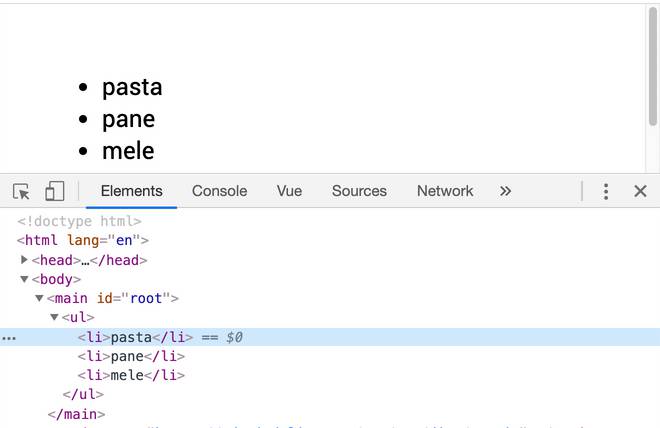Open the Network tab
The height and width of the screenshot is (428, 660).
pyautogui.click(x=445, y=191)
